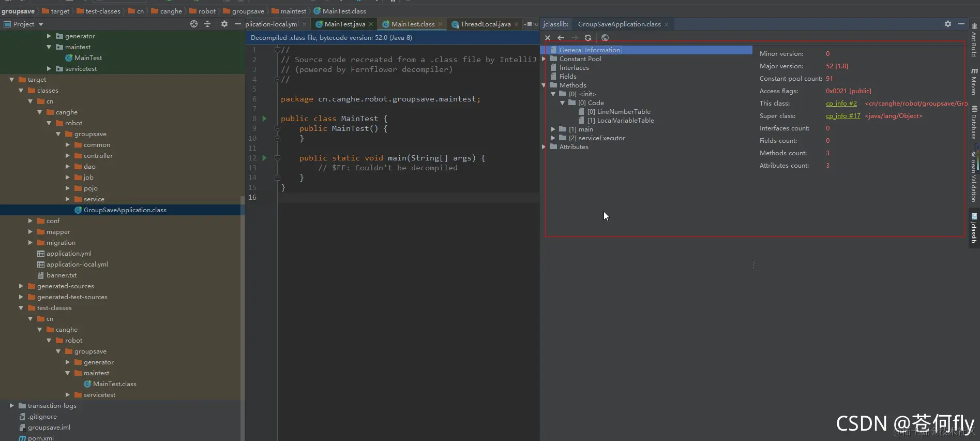Image resolution: width=980 pixels, height=441 pixels.
Task: Follow the cp_info #17 link
Action: [843, 116]
